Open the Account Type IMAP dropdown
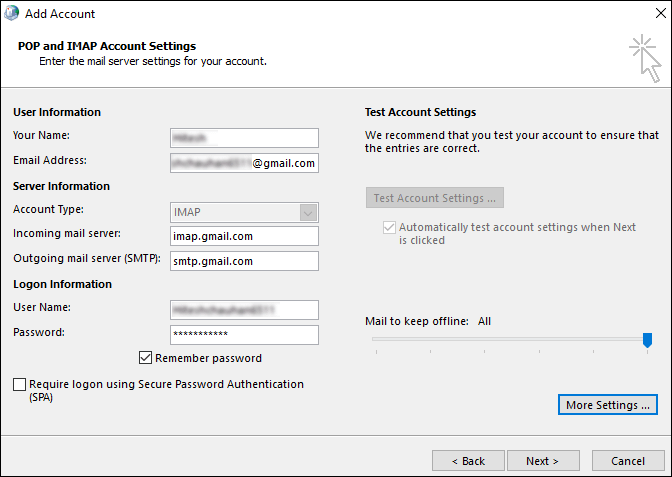This screenshot has width=672, height=477. (x=244, y=212)
